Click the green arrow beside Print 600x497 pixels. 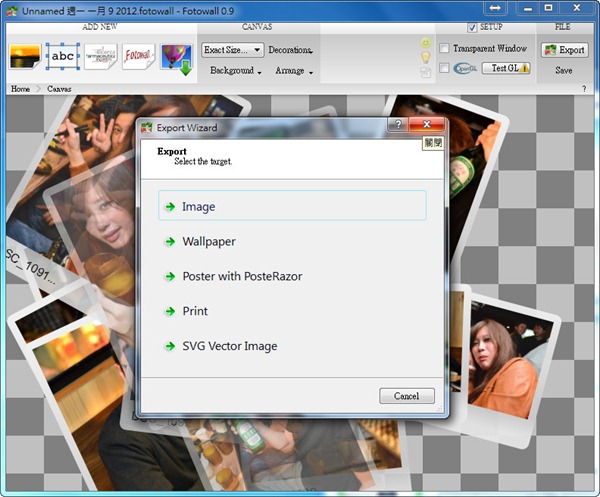click(170, 312)
